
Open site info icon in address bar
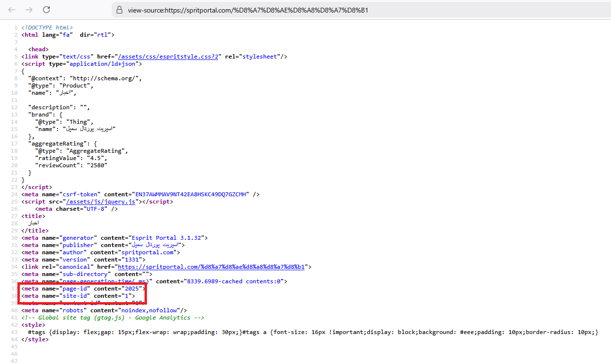click(x=119, y=10)
